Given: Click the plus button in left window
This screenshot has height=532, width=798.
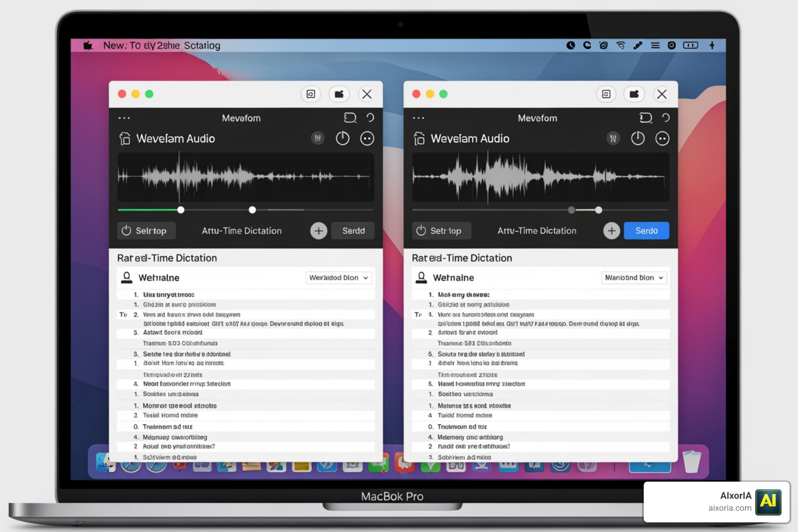Looking at the screenshot, I should tap(319, 231).
